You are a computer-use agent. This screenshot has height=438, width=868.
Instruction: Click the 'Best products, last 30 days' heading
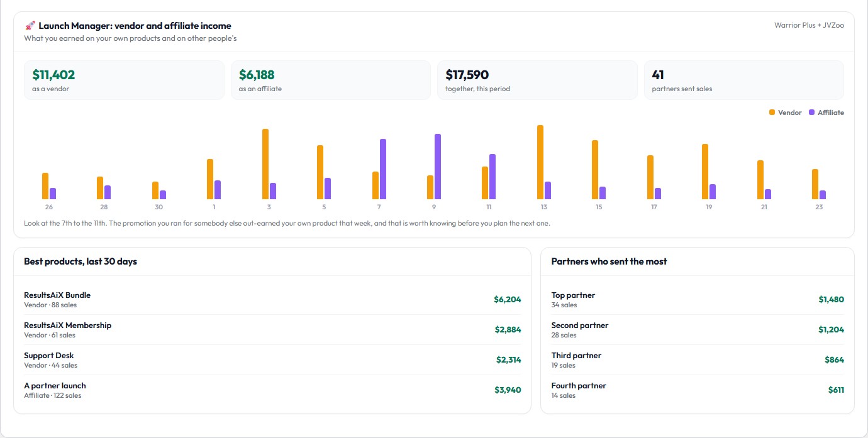(81, 261)
